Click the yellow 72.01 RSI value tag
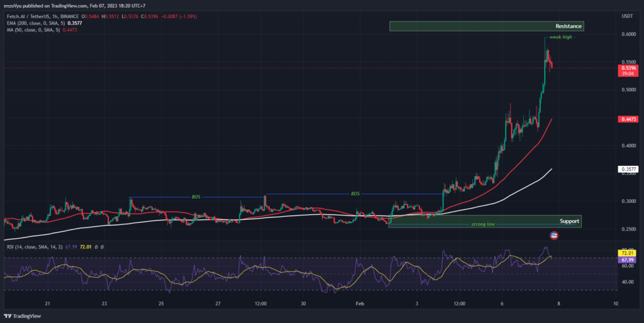This screenshot has width=644, height=323. pyautogui.click(x=628, y=254)
